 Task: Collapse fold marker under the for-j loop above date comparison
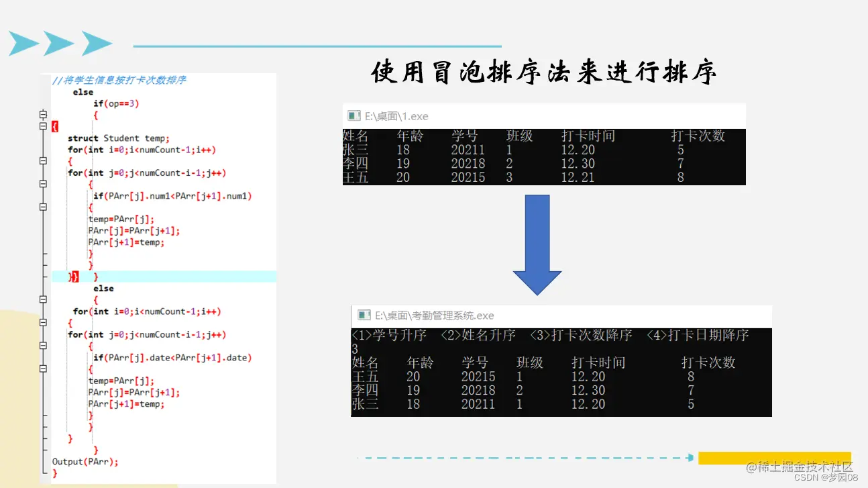[x=43, y=346]
